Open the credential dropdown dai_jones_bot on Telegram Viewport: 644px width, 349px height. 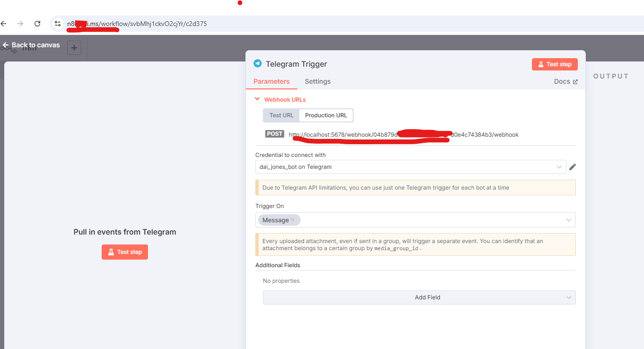point(410,167)
